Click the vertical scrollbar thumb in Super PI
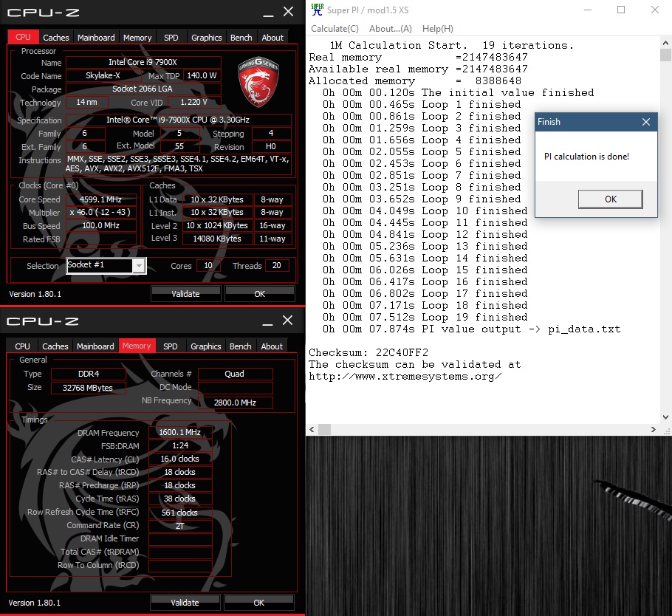This screenshot has width=672, height=616. (x=665, y=55)
